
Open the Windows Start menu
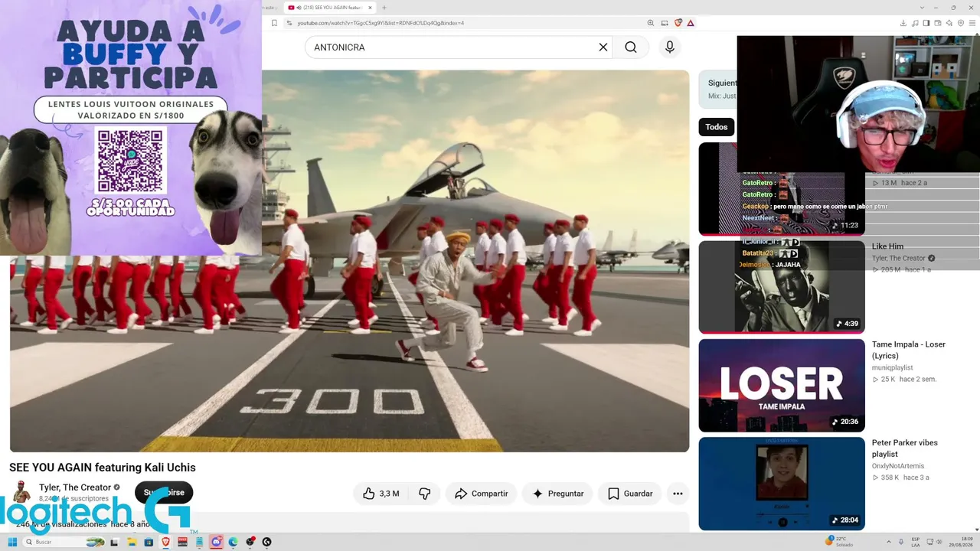coord(12,542)
